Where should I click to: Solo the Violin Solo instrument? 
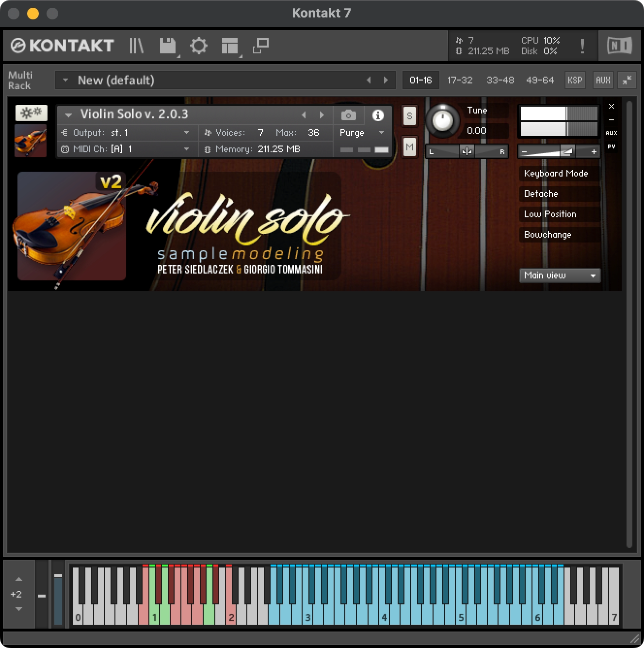tap(410, 116)
